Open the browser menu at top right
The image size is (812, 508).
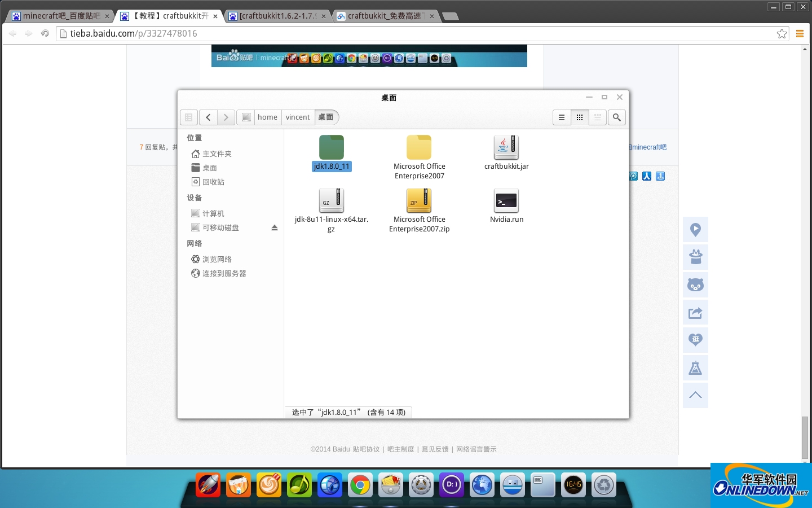[800, 33]
